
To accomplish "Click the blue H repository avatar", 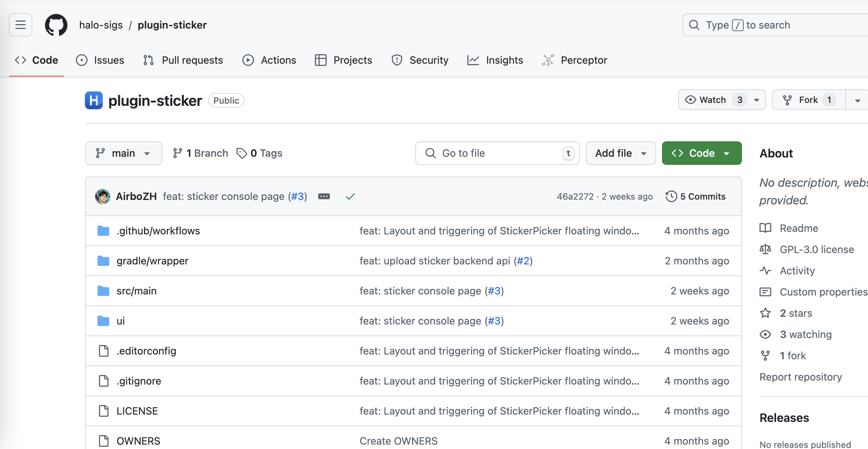I will tap(94, 100).
